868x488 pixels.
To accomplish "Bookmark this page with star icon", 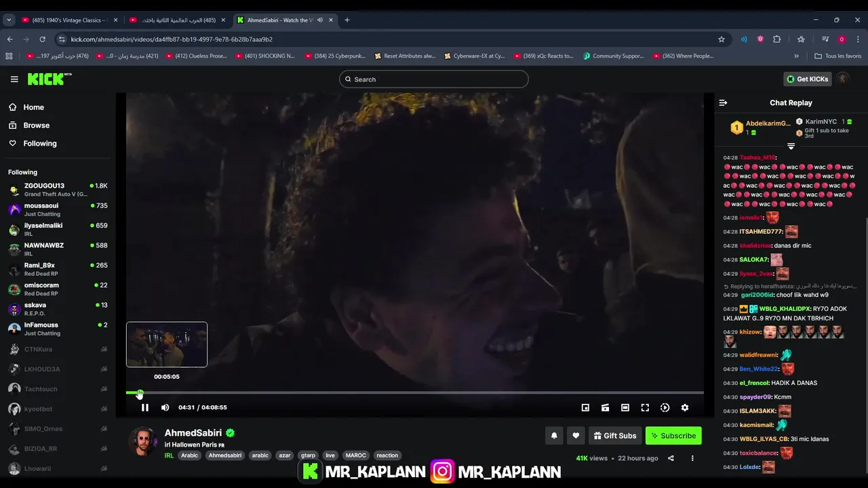I will pos(722,39).
